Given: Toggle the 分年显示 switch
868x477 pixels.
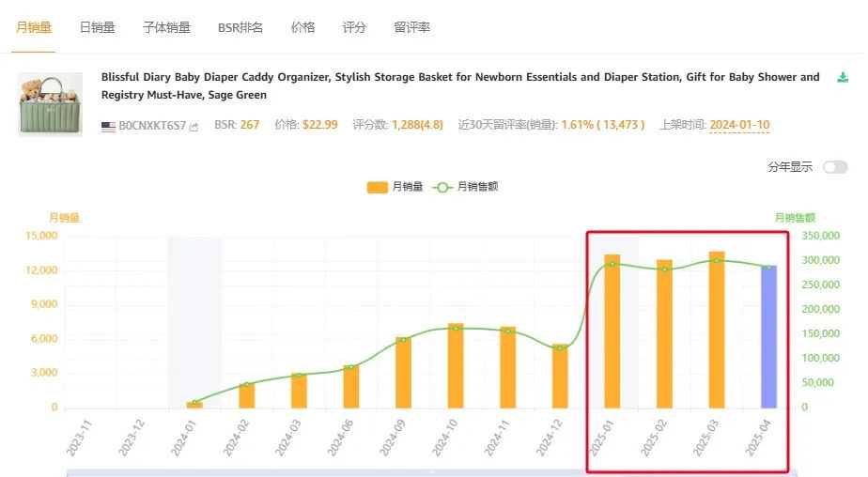Looking at the screenshot, I should pyautogui.click(x=835, y=167).
